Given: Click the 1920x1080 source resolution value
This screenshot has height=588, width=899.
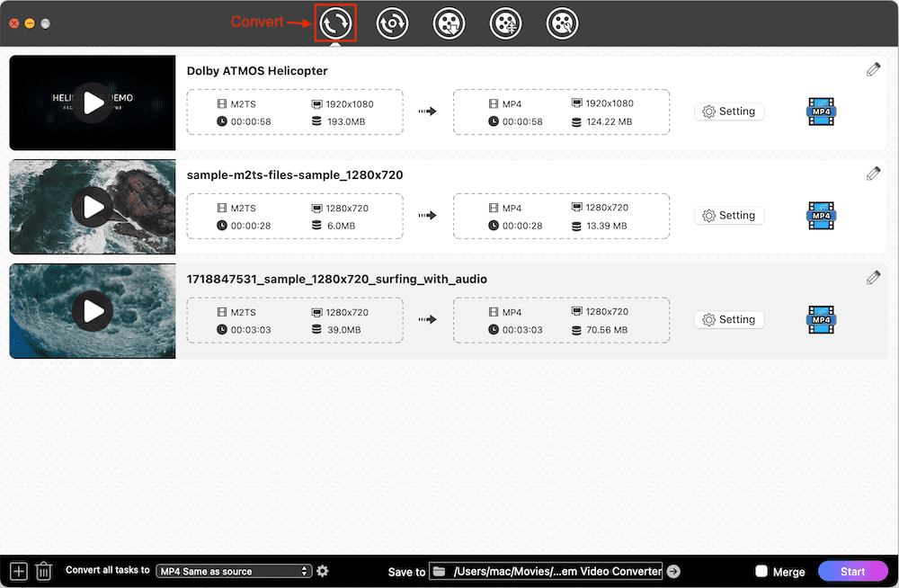Looking at the screenshot, I should tap(349, 103).
